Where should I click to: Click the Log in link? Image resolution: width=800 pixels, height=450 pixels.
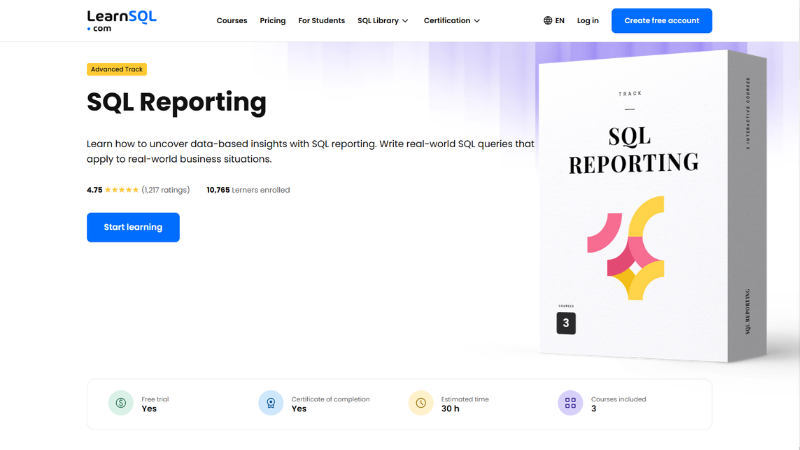(x=588, y=21)
